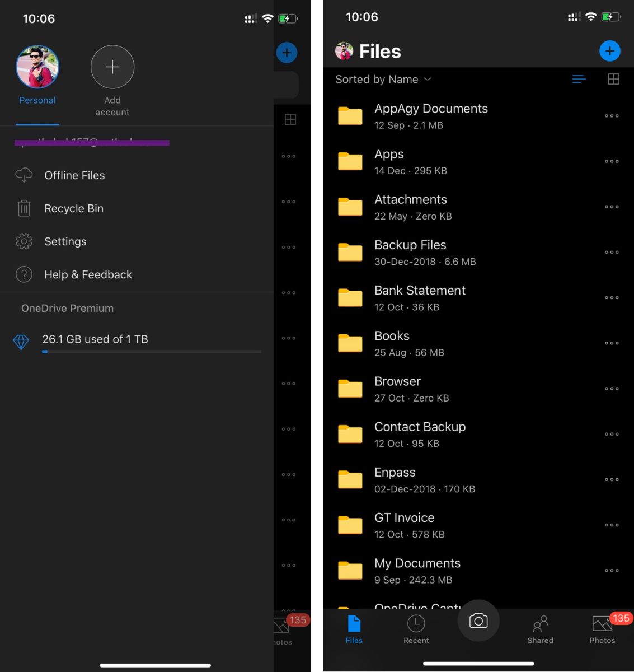
Task: Tap the Recycle Bin trash icon
Action: coord(24,208)
